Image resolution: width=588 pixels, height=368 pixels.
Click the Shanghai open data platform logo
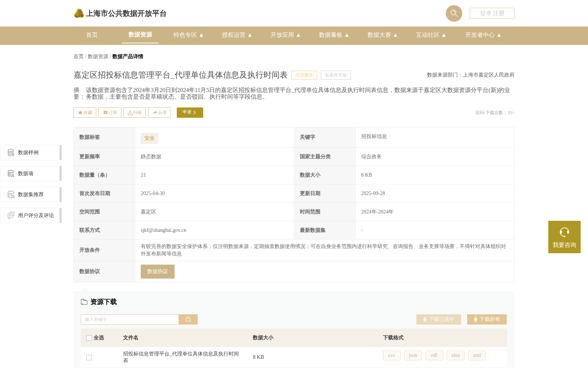(120, 13)
